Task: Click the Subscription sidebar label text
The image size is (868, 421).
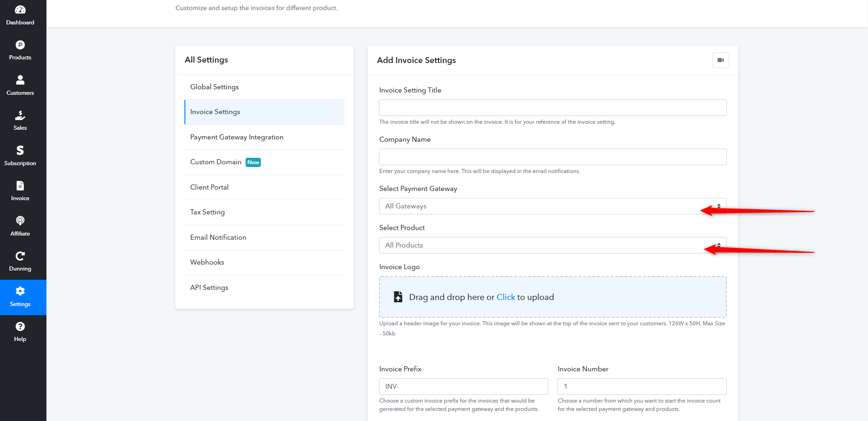Action: pyautogui.click(x=20, y=163)
